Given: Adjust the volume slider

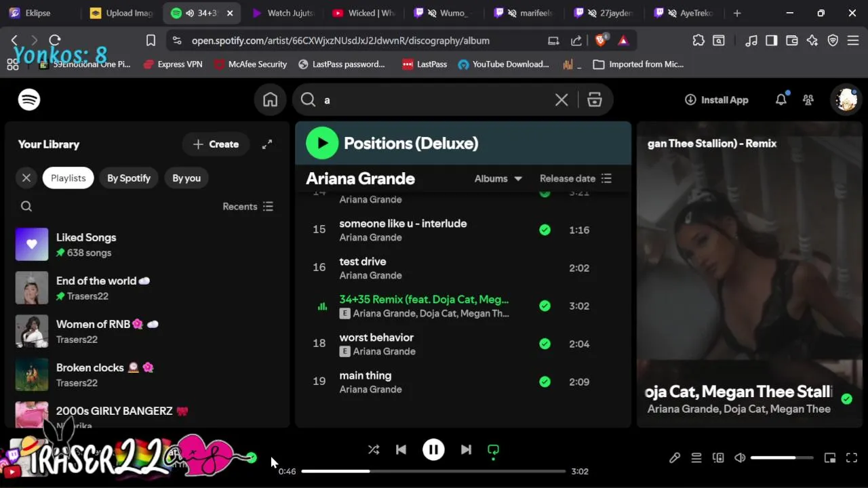Looking at the screenshot, I should (782, 458).
